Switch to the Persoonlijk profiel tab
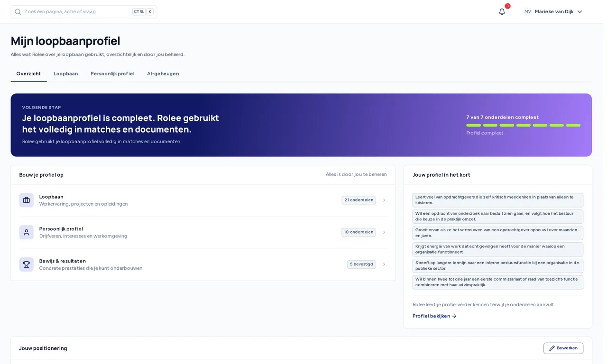 click(x=112, y=74)
